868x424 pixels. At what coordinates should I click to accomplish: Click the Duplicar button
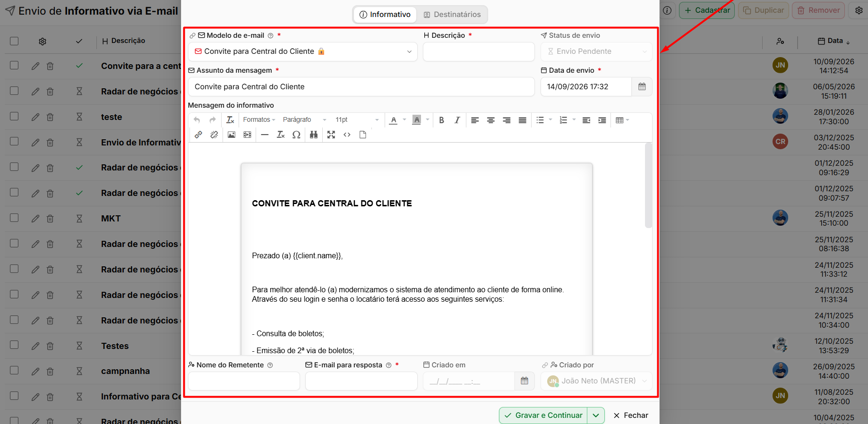click(764, 10)
